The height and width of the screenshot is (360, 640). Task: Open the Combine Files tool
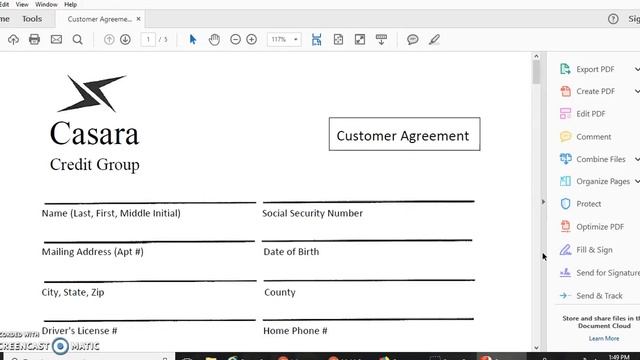click(x=593, y=159)
